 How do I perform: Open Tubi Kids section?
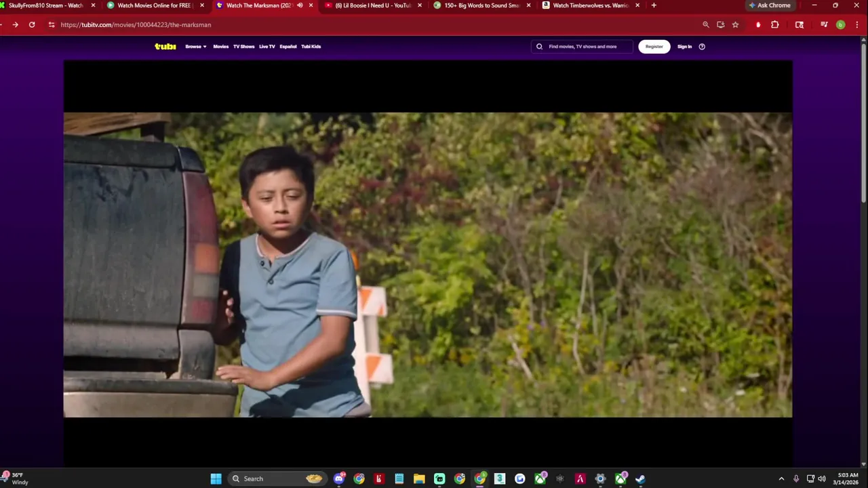coord(311,47)
